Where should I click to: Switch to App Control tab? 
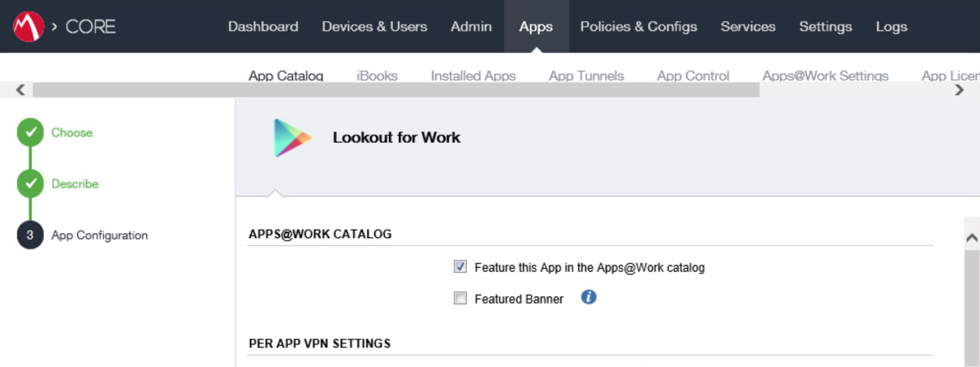693,76
